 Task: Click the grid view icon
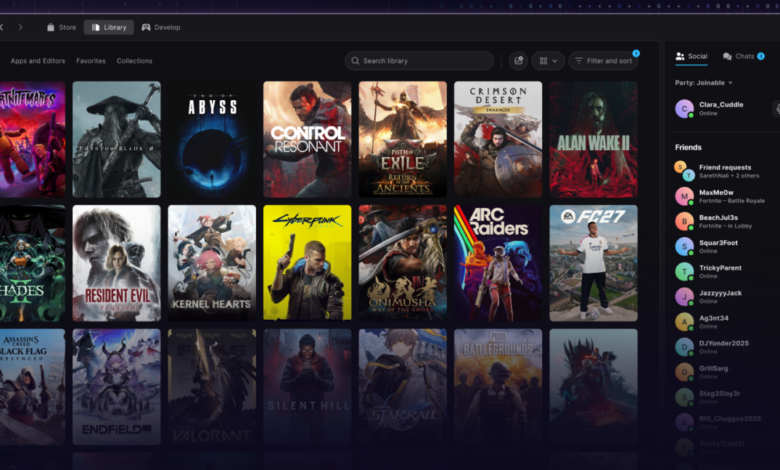543,61
